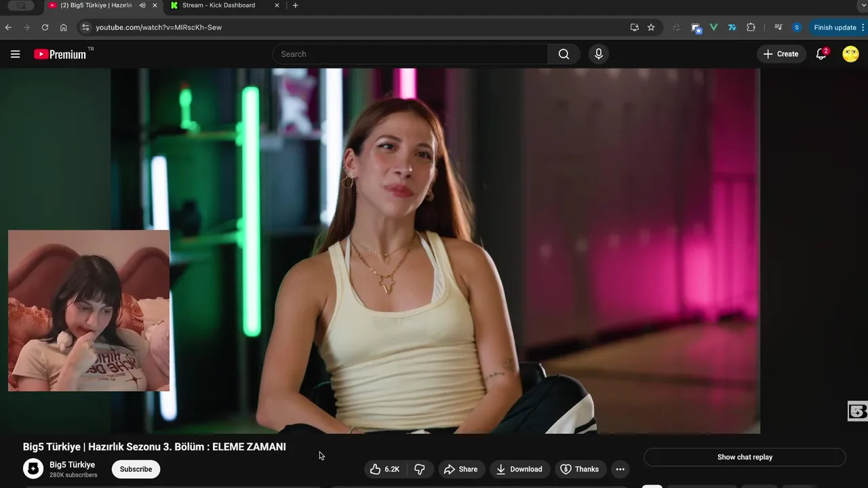868x488 pixels.
Task: Go back with browser back arrow
Action: pyautogui.click(x=8, y=27)
